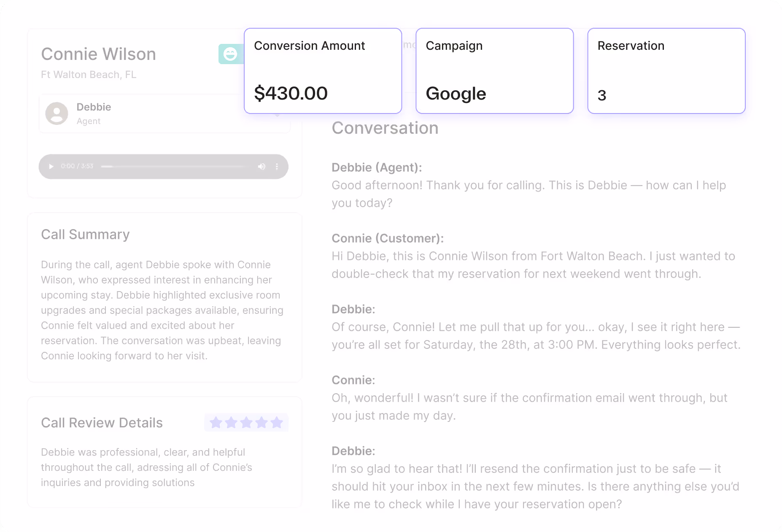
Task: Click the fifth rating star
Action: (277, 422)
